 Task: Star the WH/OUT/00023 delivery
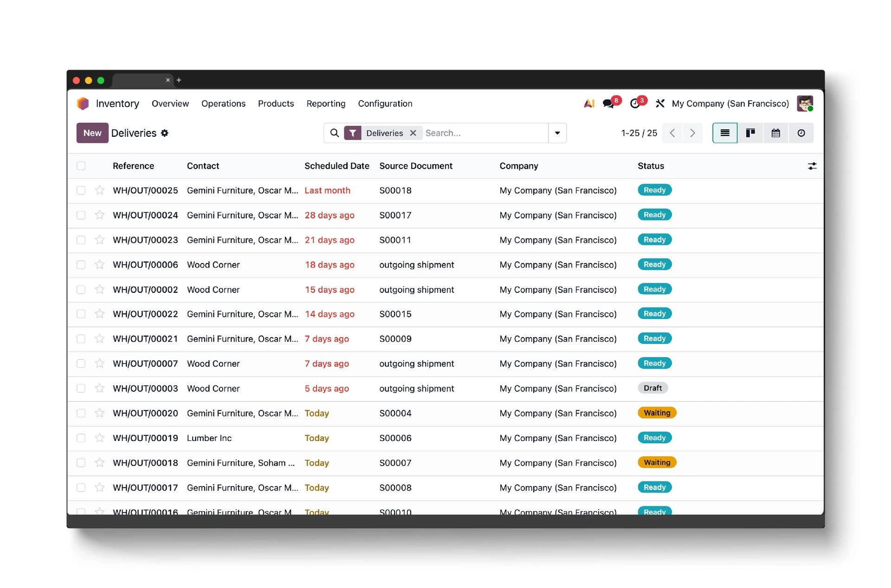99,240
